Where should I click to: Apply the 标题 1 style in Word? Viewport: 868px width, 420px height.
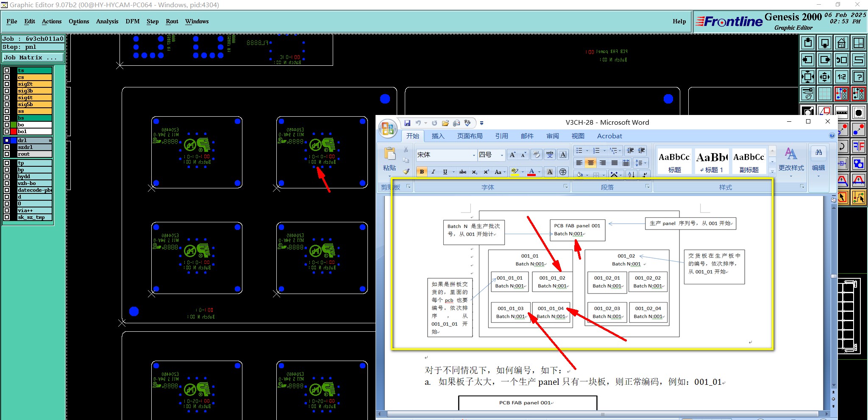(x=712, y=161)
